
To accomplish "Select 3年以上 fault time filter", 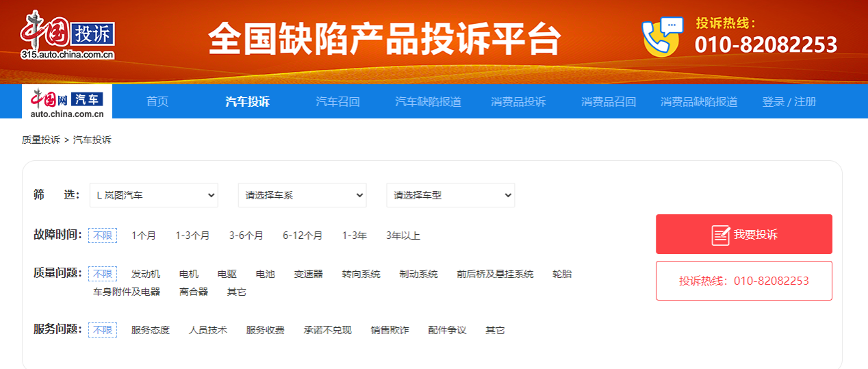I will 403,236.
